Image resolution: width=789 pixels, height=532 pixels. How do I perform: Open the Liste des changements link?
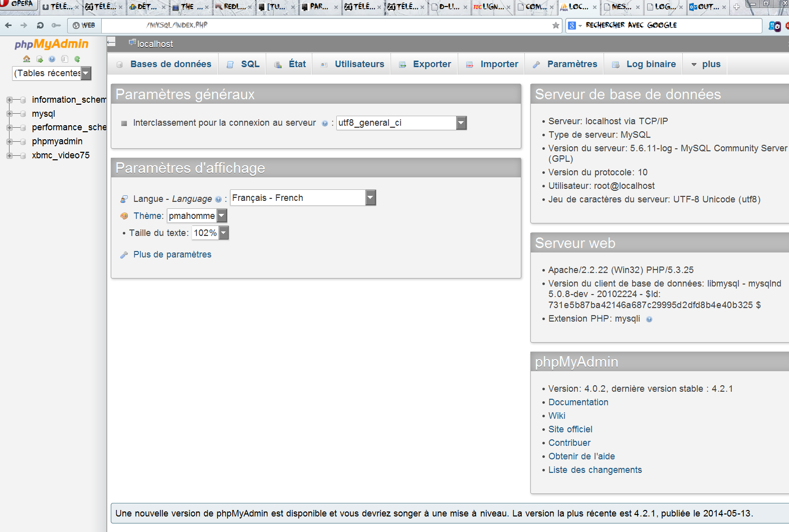pos(595,470)
